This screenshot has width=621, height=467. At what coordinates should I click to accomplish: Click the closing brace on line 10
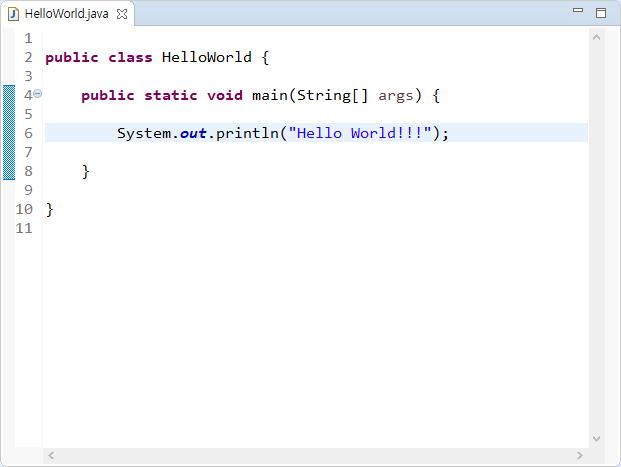coord(50,210)
